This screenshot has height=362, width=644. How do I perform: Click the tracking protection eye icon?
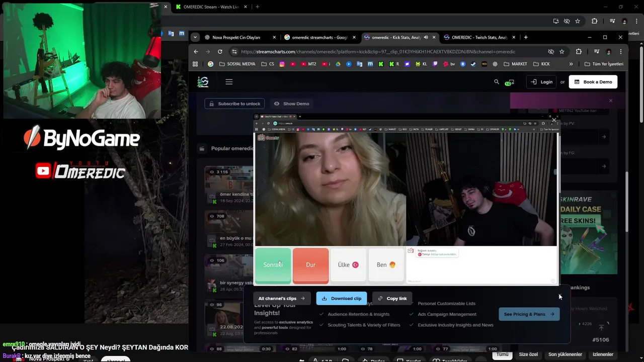click(x=551, y=51)
